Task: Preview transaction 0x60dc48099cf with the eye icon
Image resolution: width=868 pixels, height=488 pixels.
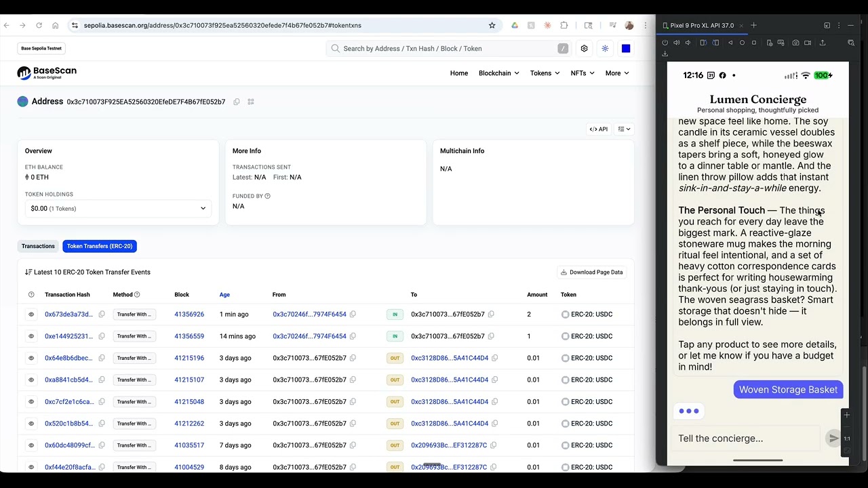Action: [31, 445]
